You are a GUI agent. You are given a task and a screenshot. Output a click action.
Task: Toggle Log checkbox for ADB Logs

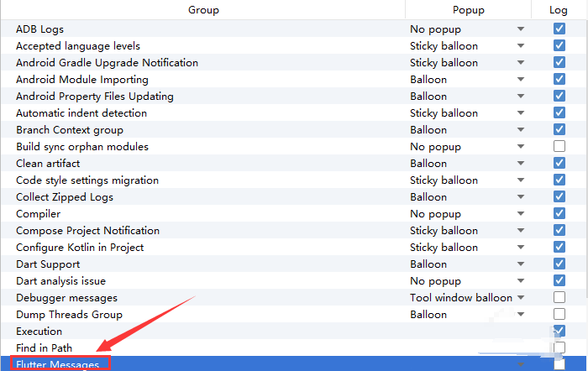pyautogui.click(x=559, y=29)
